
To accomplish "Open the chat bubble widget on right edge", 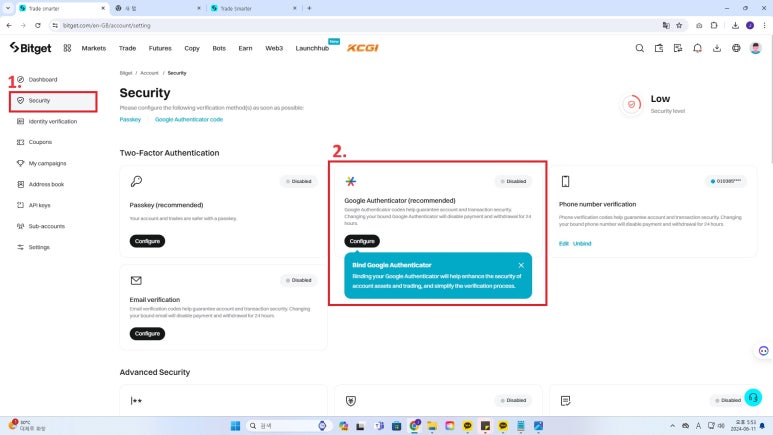I will tap(763, 351).
